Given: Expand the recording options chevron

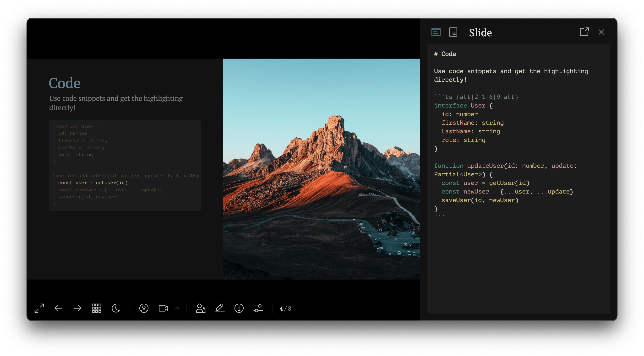Looking at the screenshot, I should [178, 308].
